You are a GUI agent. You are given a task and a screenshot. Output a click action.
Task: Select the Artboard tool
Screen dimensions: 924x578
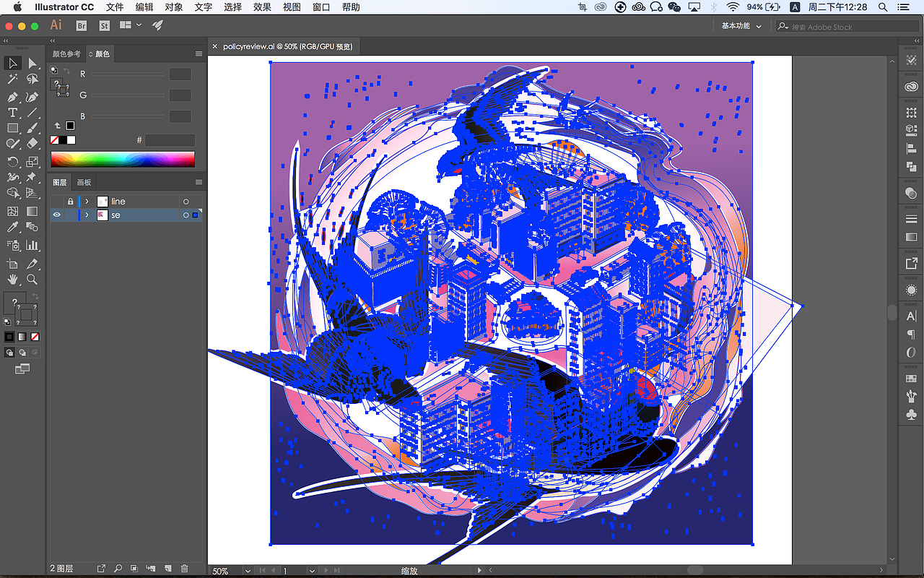(x=12, y=264)
